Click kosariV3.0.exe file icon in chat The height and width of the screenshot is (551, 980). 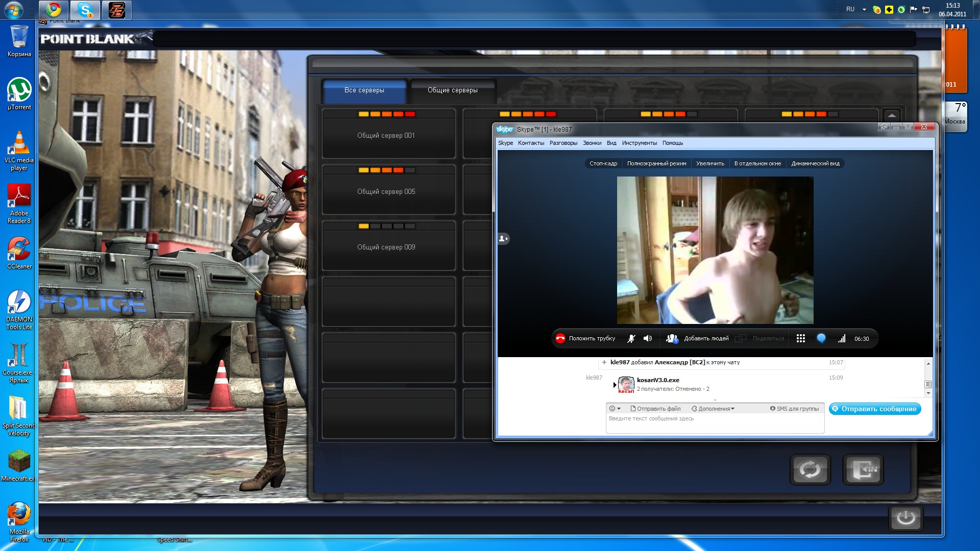626,384
